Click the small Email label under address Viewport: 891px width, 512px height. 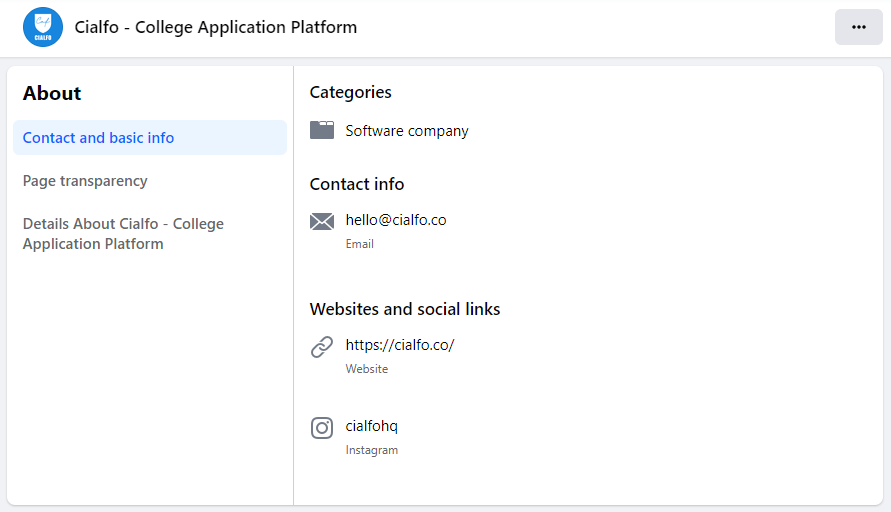[360, 244]
